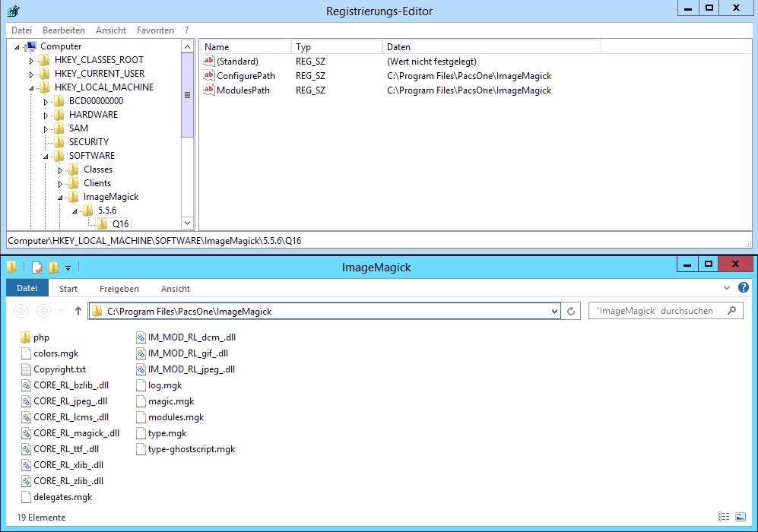Expand the HKEY_CURRENT_USER node
The width and height of the screenshot is (758, 532).
(31, 74)
